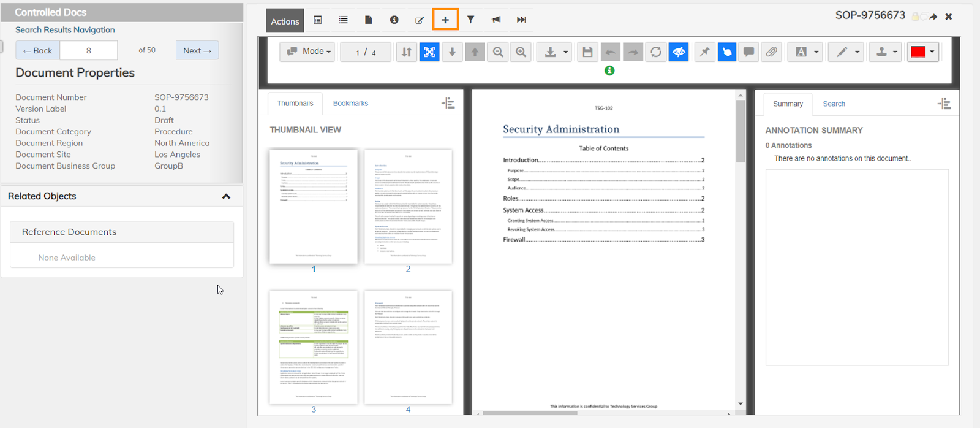The image size is (980, 428).
Task: Select page 3 thumbnail
Action: [x=314, y=348]
